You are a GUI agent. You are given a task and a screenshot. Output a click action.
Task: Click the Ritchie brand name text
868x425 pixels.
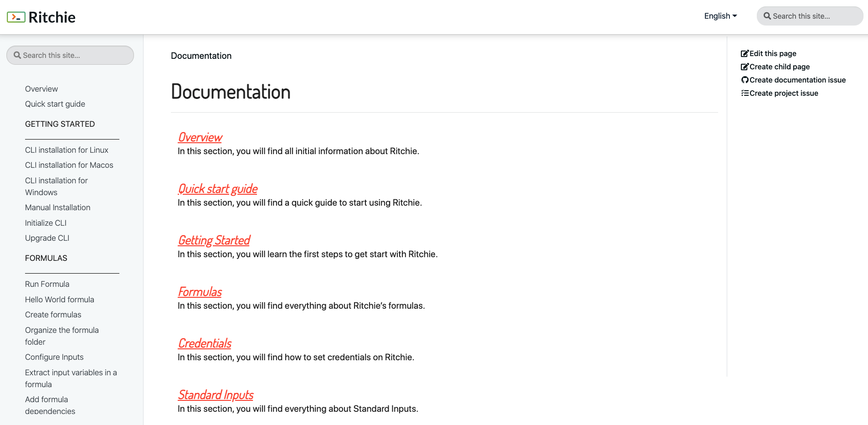52,17
